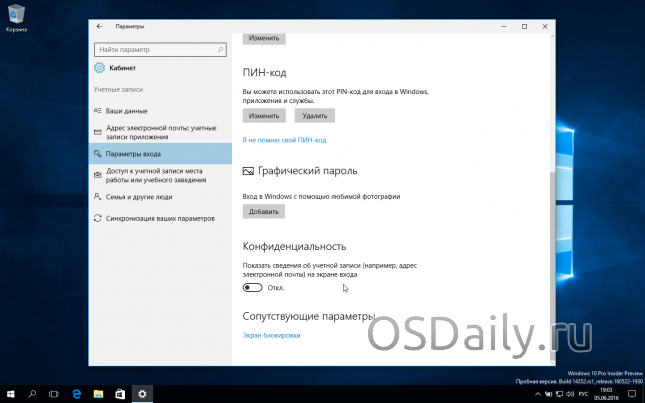Toggle the Конфиденциальность switch showing Откл.
This screenshot has width=645, height=403.
253,287
